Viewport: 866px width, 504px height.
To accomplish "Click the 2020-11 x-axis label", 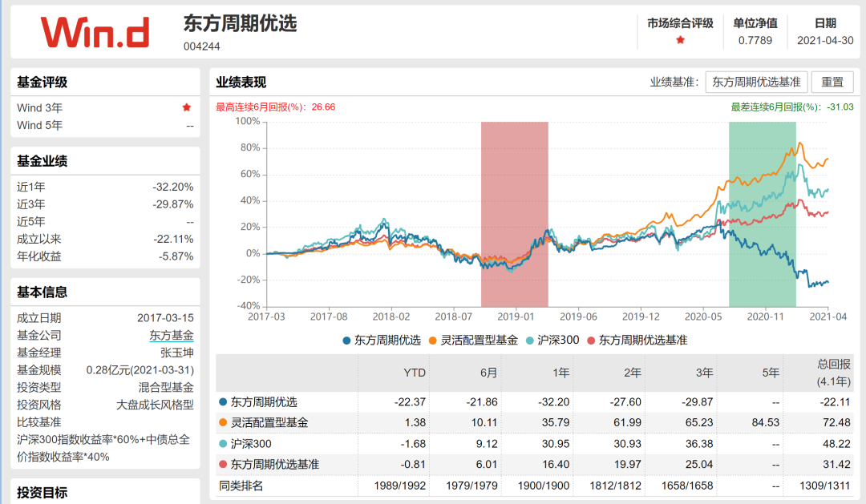I will [x=766, y=317].
